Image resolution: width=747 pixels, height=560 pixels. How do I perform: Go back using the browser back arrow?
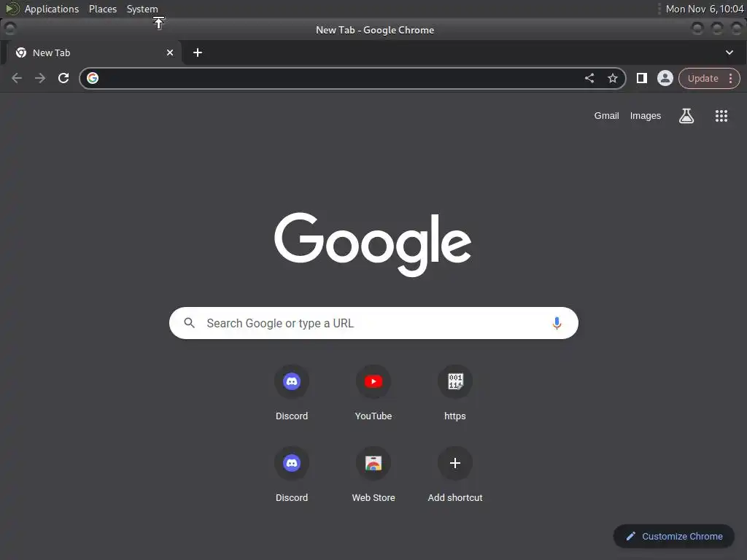pyautogui.click(x=17, y=78)
